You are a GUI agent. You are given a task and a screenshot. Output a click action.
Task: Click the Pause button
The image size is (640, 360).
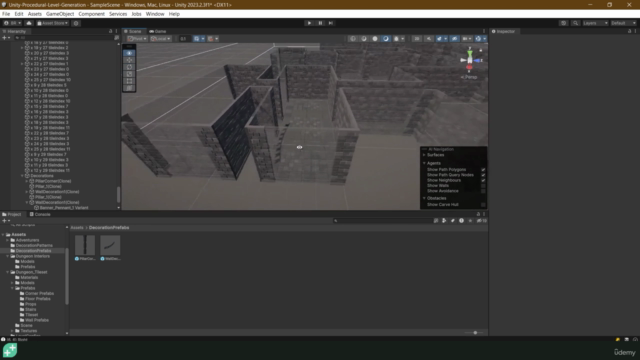click(320, 23)
